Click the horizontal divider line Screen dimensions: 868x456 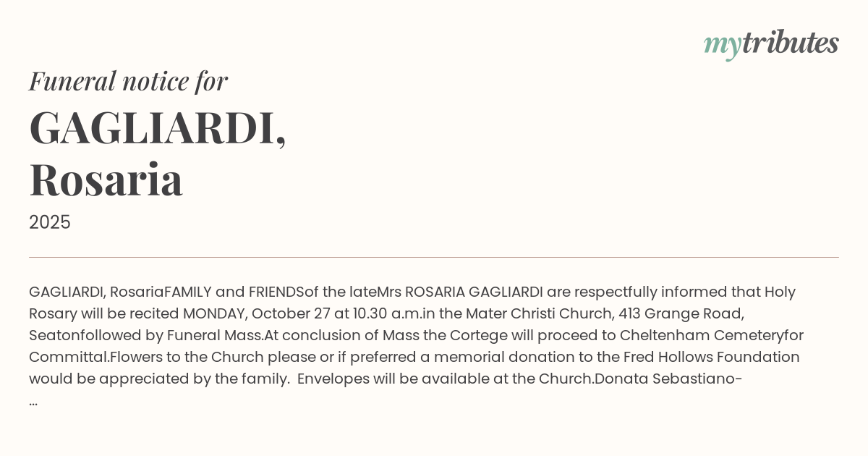point(434,257)
